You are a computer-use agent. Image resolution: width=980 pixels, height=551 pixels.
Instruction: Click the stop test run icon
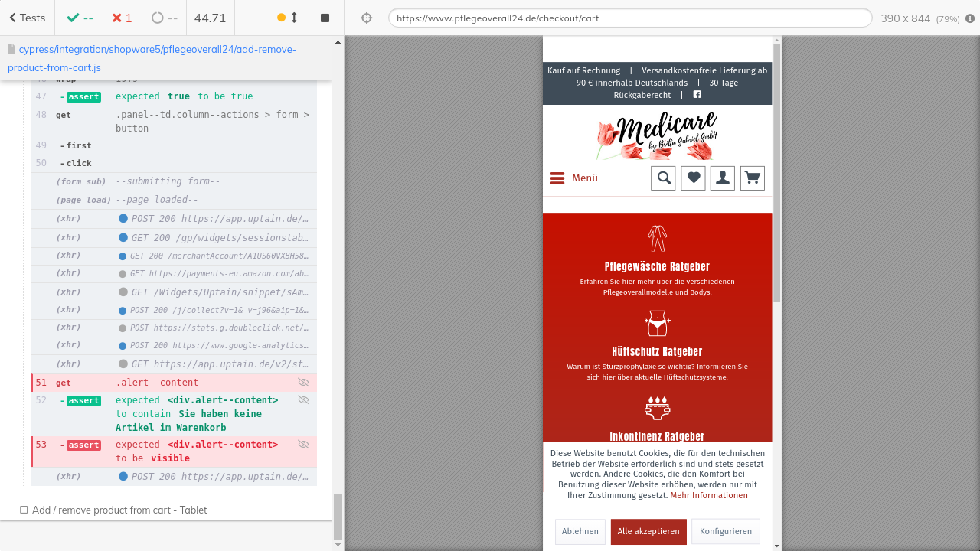(x=325, y=18)
